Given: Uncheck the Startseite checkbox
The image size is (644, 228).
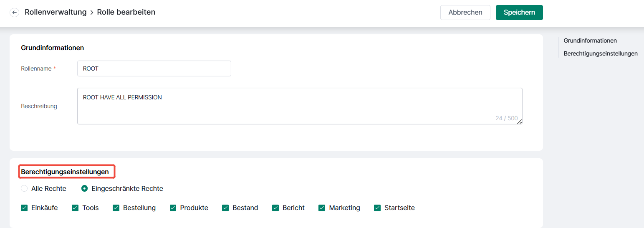Looking at the screenshot, I should coord(377,208).
